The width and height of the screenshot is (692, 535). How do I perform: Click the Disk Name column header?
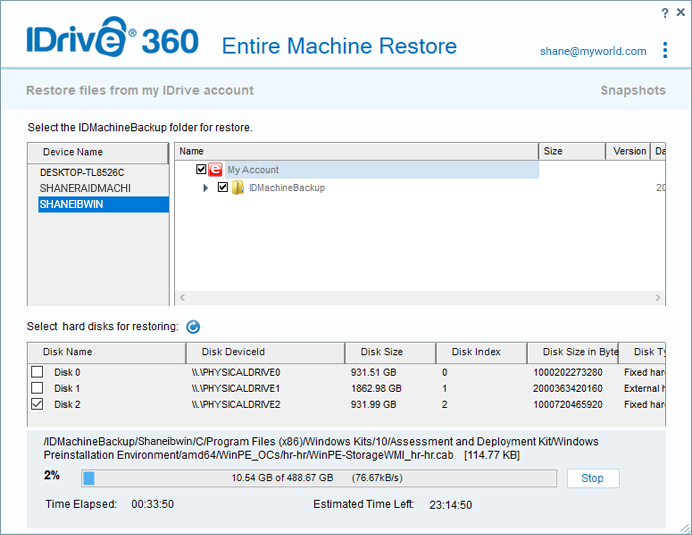[106, 352]
